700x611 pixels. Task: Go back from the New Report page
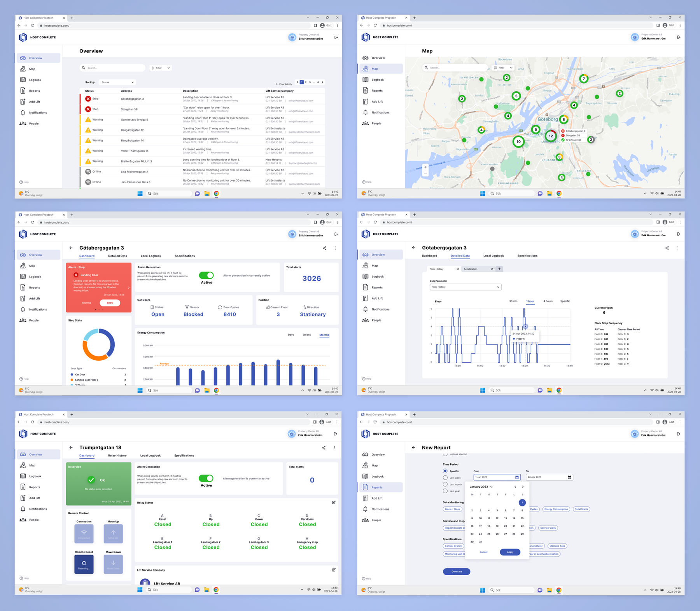pos(413,448)
